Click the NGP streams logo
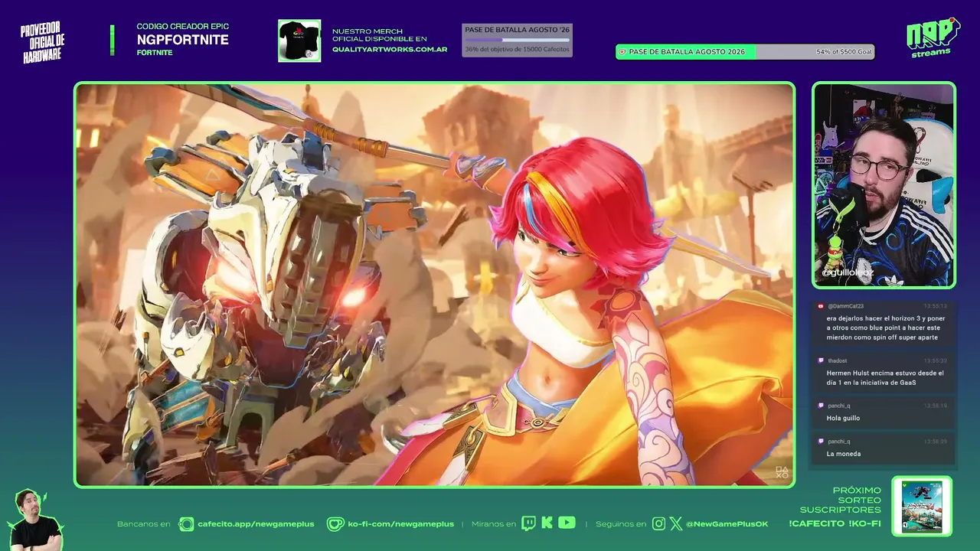The image size is (980, 551). pos(932,37)
